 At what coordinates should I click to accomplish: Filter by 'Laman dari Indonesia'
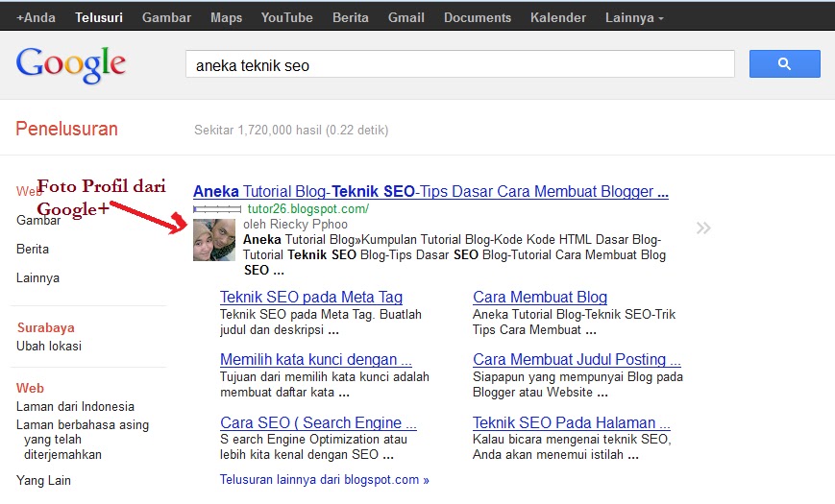[75, 407]
